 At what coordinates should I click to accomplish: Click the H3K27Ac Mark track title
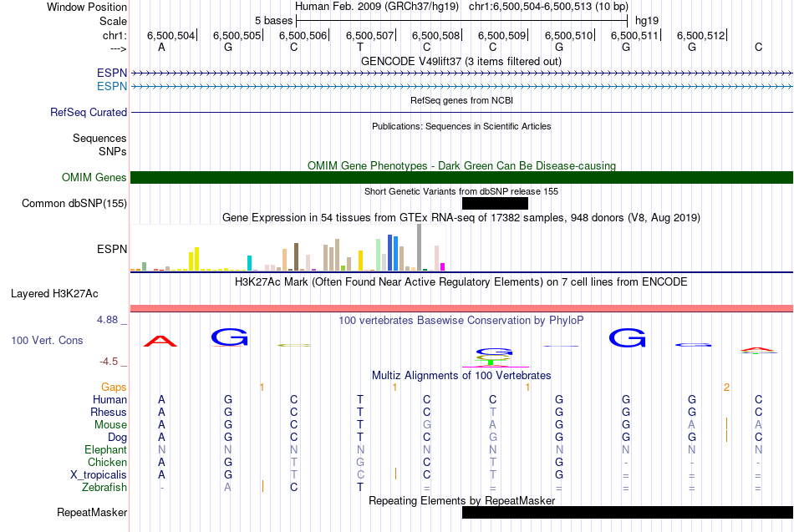point(461,282)
